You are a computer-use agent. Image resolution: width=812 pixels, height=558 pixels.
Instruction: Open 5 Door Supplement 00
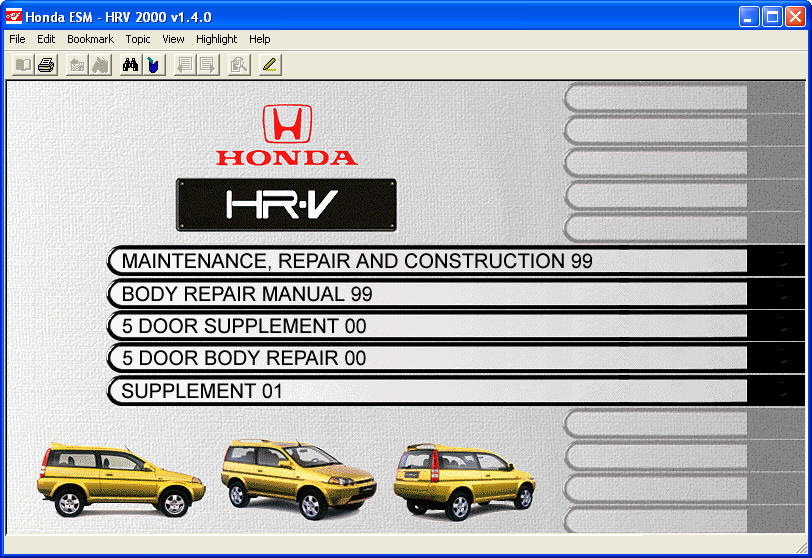456,326
